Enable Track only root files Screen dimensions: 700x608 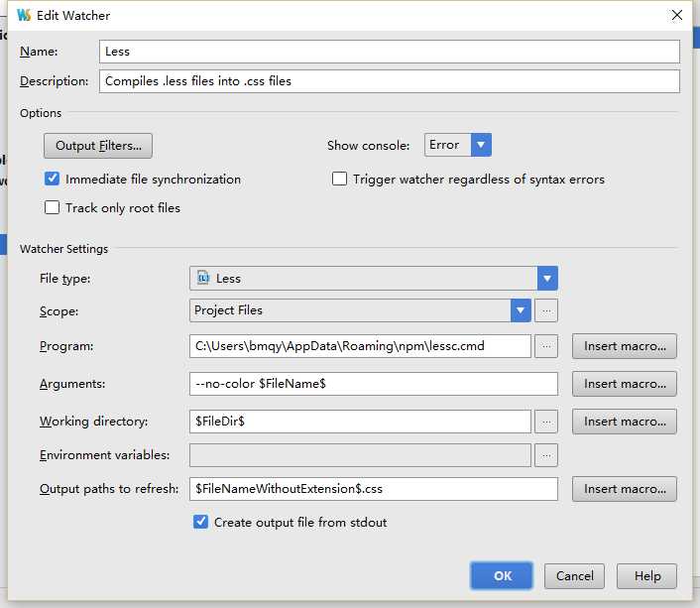(52, 207)
